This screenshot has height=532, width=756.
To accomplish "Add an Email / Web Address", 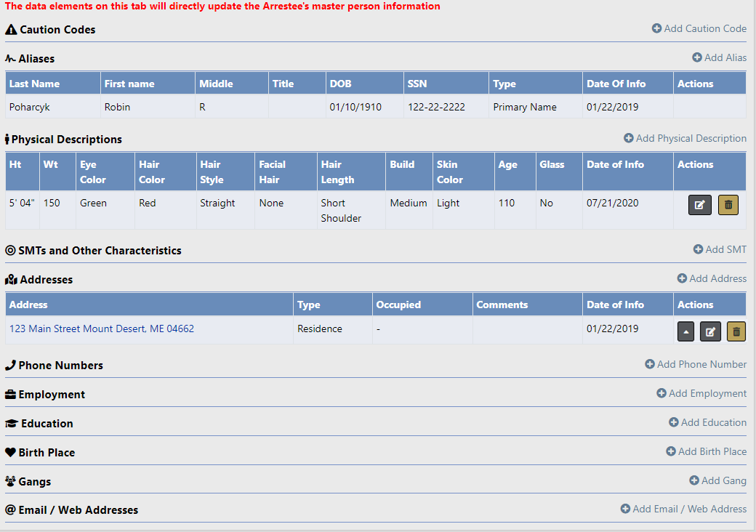I will click(x=683, y=509).
